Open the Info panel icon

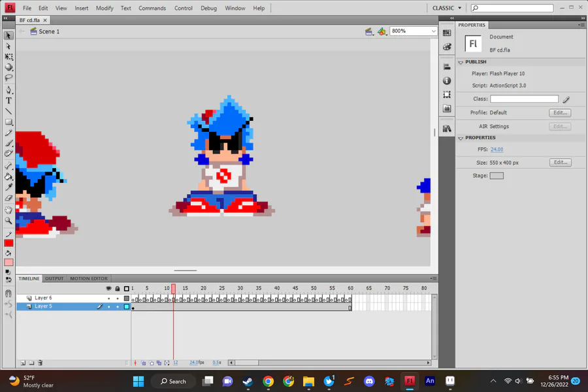click(x=447, y=80)
